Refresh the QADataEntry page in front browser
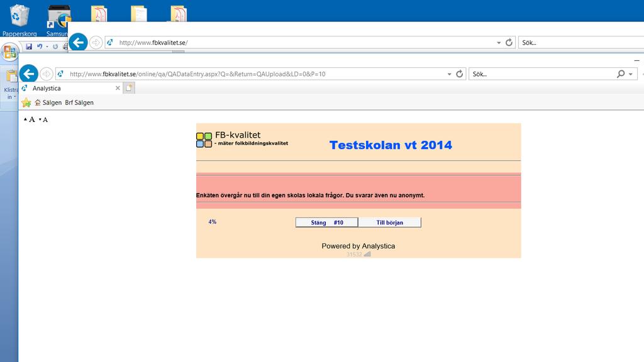Screen dimensions: 644x362 460,74
